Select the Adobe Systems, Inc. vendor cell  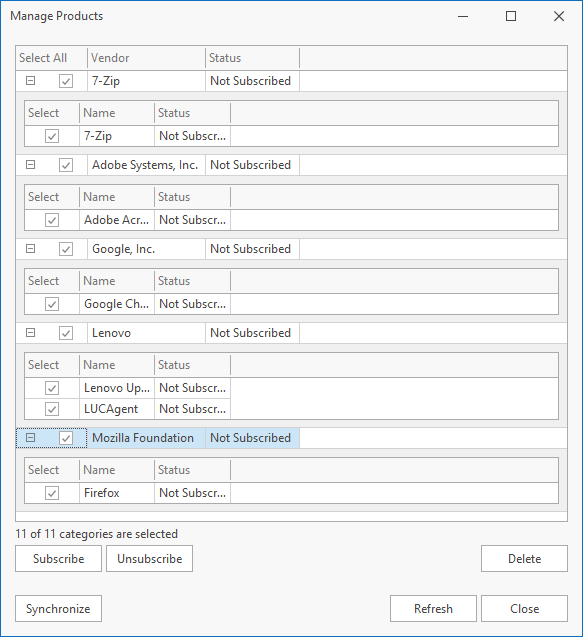coord(146,165)
